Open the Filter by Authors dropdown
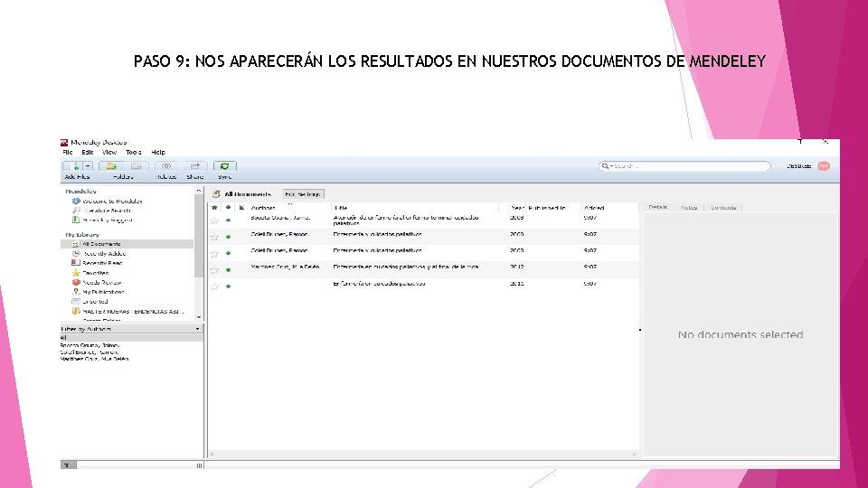868x488 pixels. pos(198,329)
